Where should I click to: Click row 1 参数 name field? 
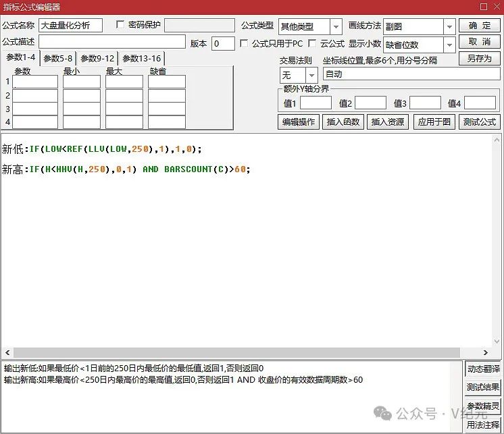click(x=35, y=82)
